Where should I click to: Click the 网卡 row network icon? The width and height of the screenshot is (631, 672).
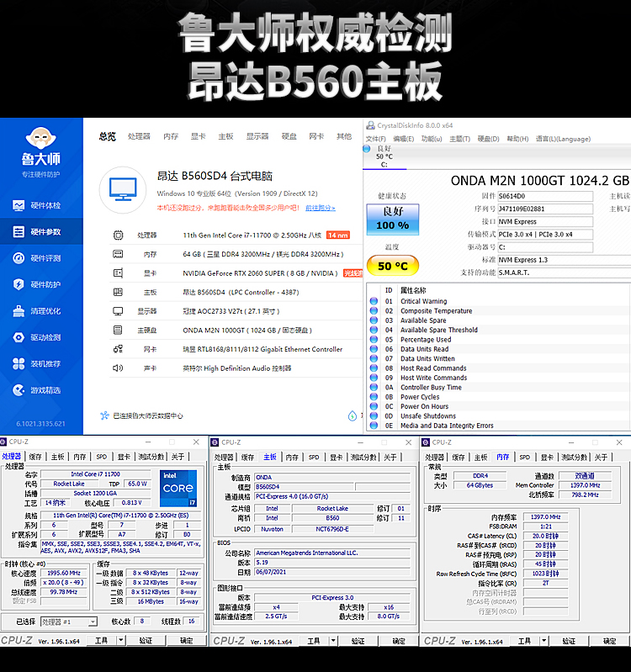pyautogui.click(x=118, y=349)
